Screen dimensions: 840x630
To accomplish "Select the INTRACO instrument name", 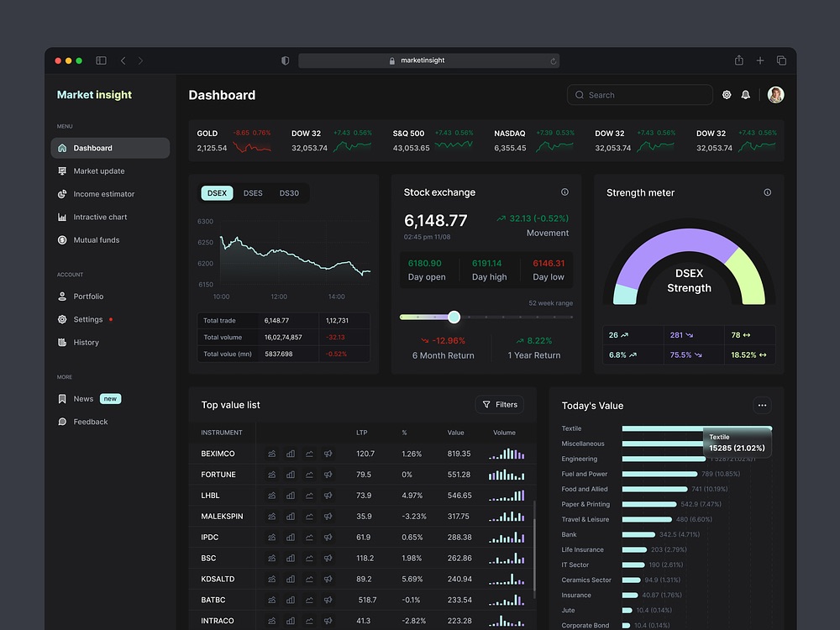I will (x=217, y=621).
